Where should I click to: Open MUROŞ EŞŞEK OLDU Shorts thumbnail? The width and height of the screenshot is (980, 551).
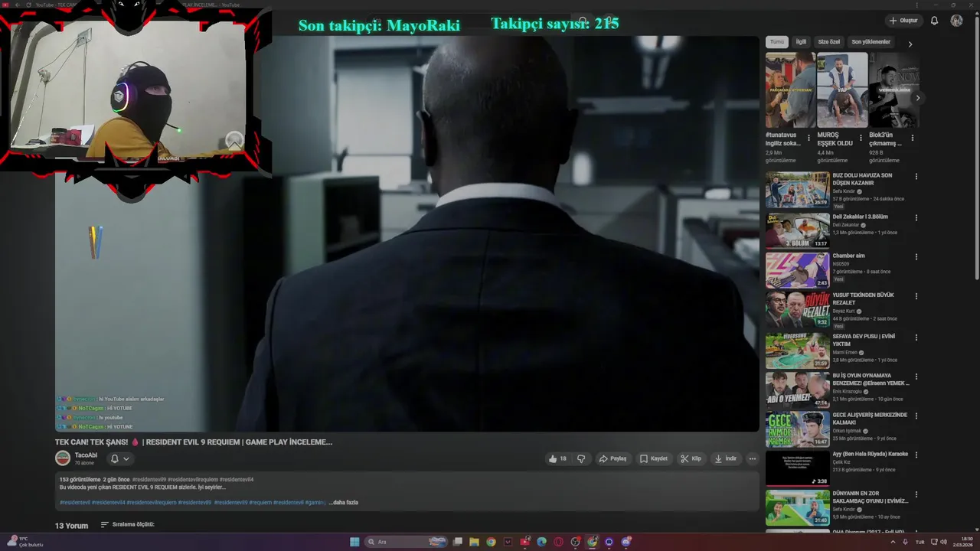pyautogui.click(x=842, y=90)
